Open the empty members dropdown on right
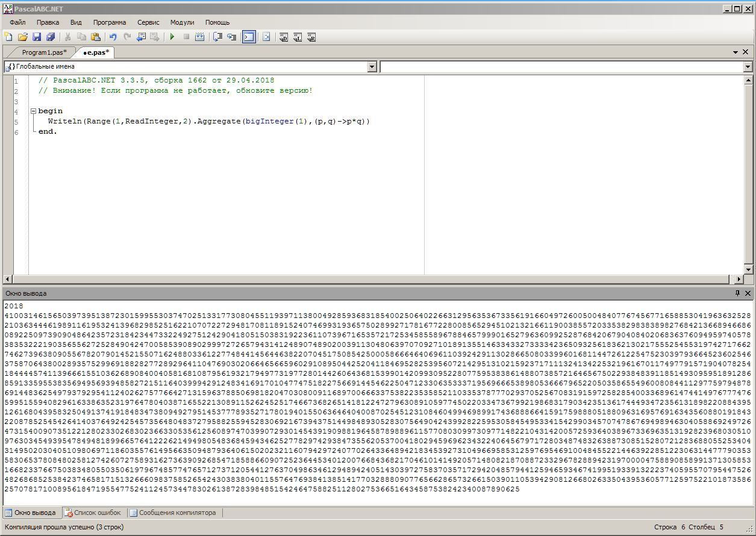756x536 pixels. pyautogui.click(x=748, y=67)
